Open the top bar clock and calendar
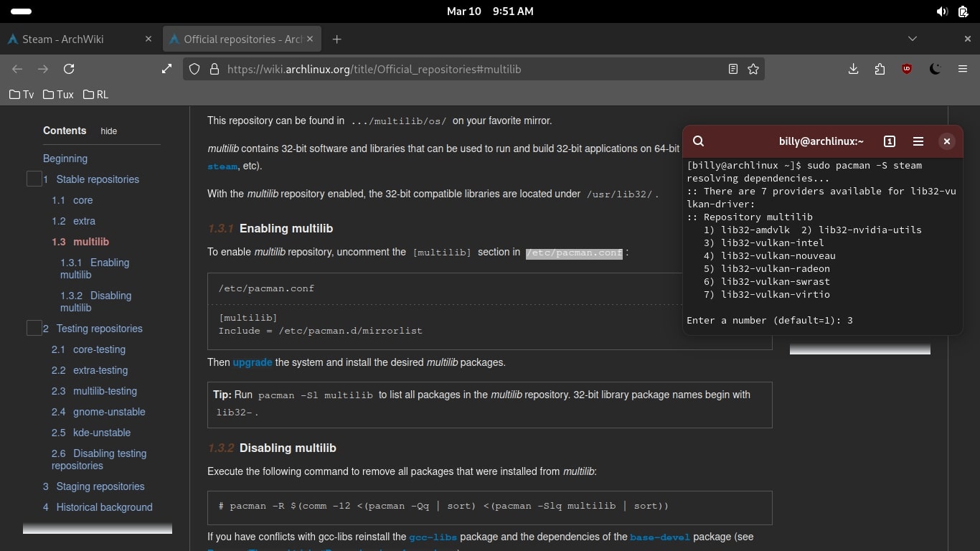980x551 pixels. [490, 11]
